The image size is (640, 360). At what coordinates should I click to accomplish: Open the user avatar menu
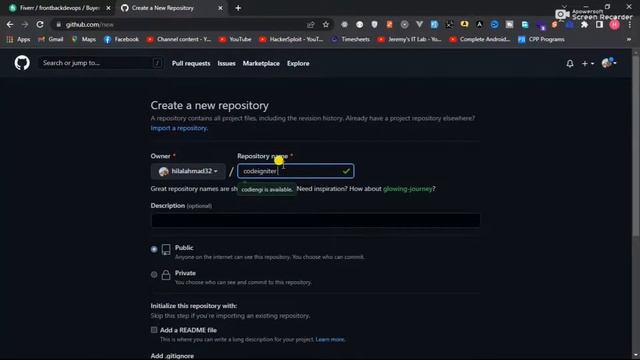coord(609,63)
